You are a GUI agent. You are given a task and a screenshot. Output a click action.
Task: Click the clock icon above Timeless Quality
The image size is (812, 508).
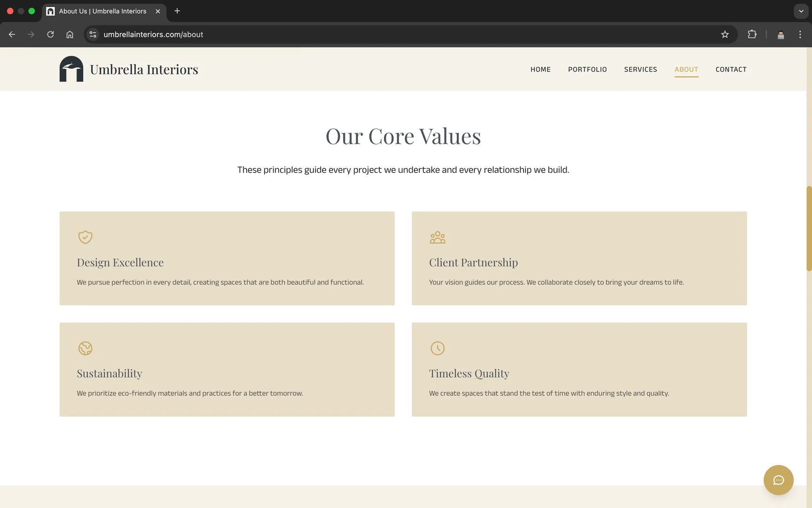[x=437, y=348]
